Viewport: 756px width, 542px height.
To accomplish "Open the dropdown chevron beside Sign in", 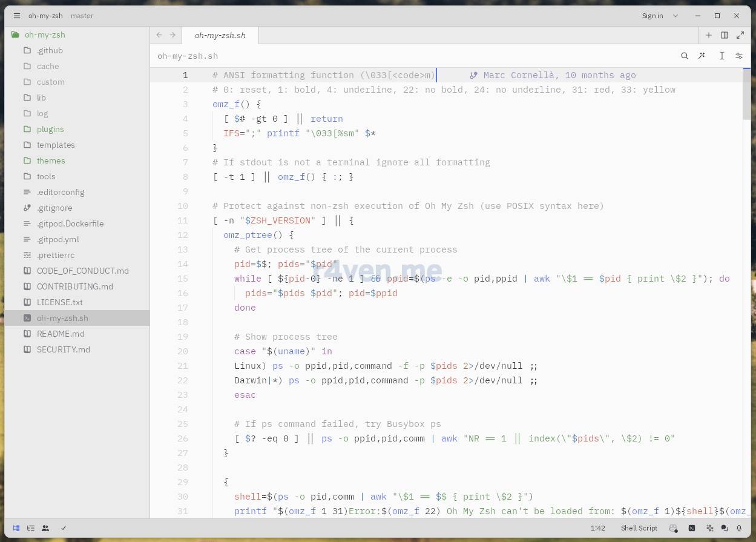I will point(675,16).
